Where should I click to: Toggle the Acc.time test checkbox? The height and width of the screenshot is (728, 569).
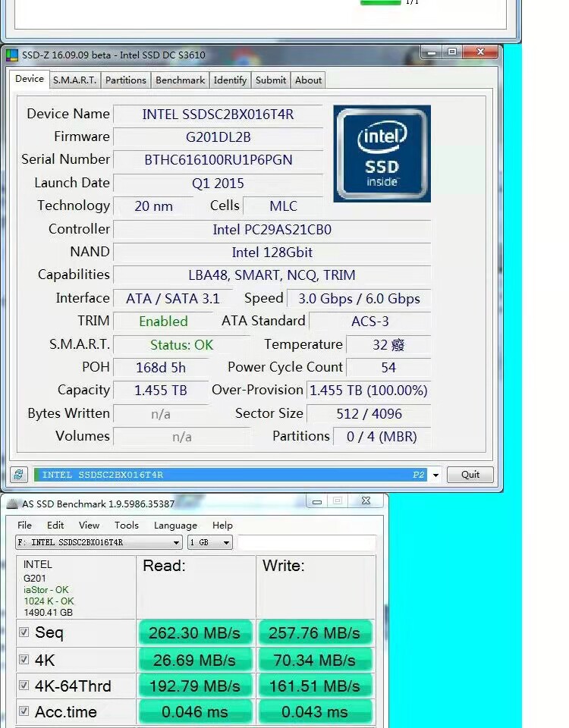pyautogui.click(x=24, y=711)
